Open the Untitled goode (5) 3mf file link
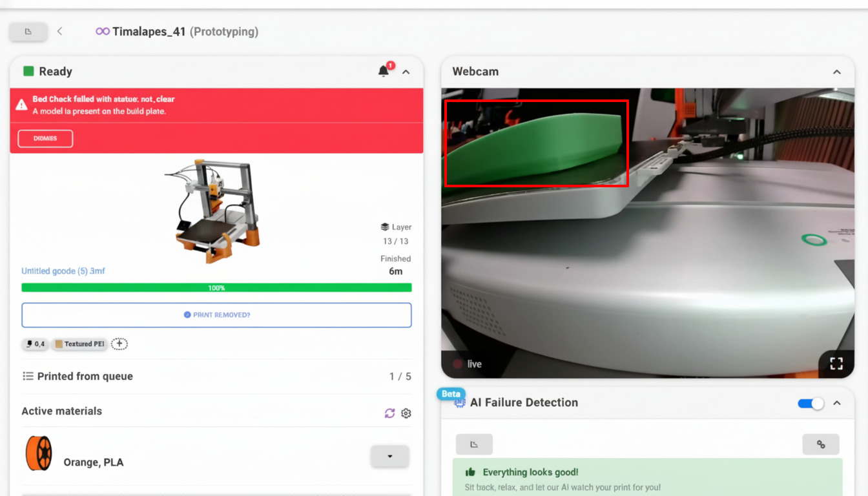This screenshot has height=496, width=868. pyautogui.click(x=63, y=271)
